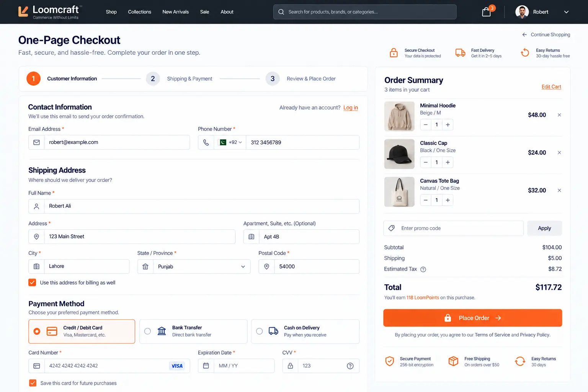Click the Continue Shopping back arrow
Viewport: 588px width, 392px height.
coord(524,34)
